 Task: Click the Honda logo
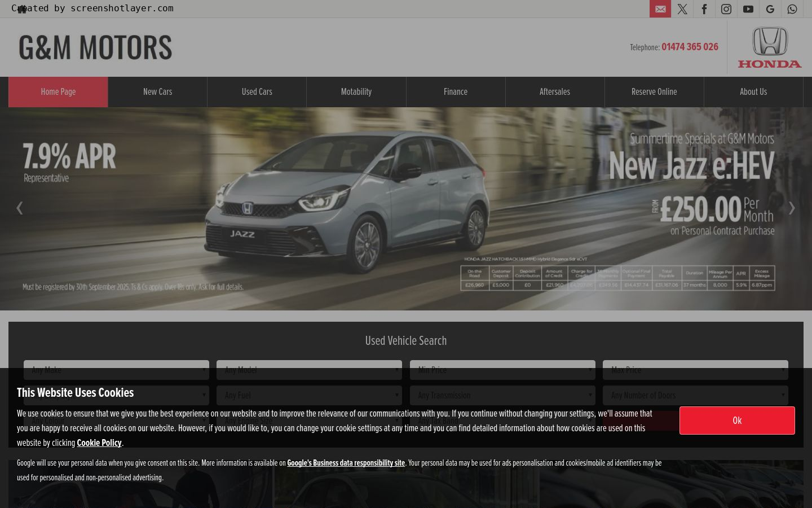tap(770, 47)
